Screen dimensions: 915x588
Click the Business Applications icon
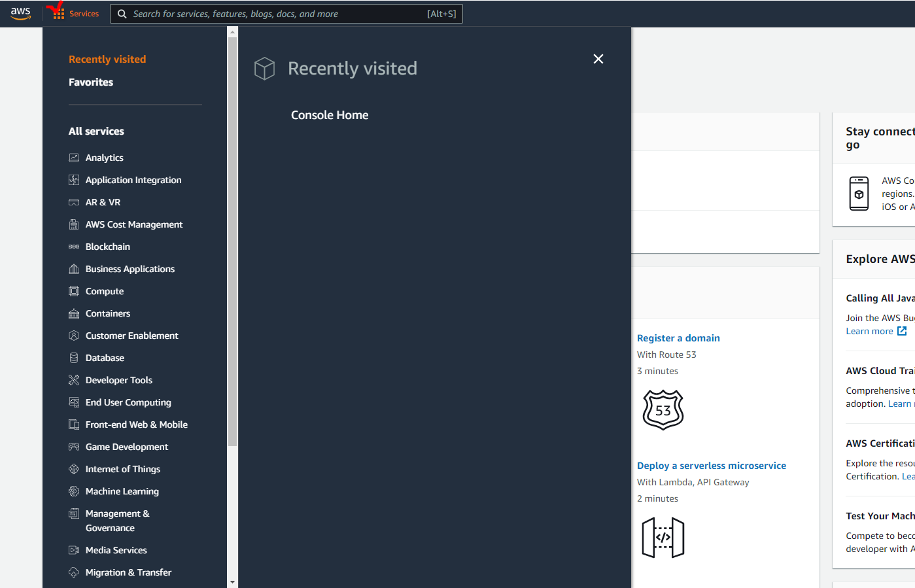tap(74, 269)
